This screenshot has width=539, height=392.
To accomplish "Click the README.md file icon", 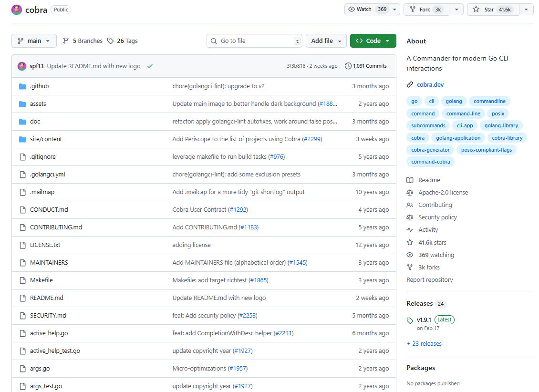I will pyautogui.click(x=23, y=298).
